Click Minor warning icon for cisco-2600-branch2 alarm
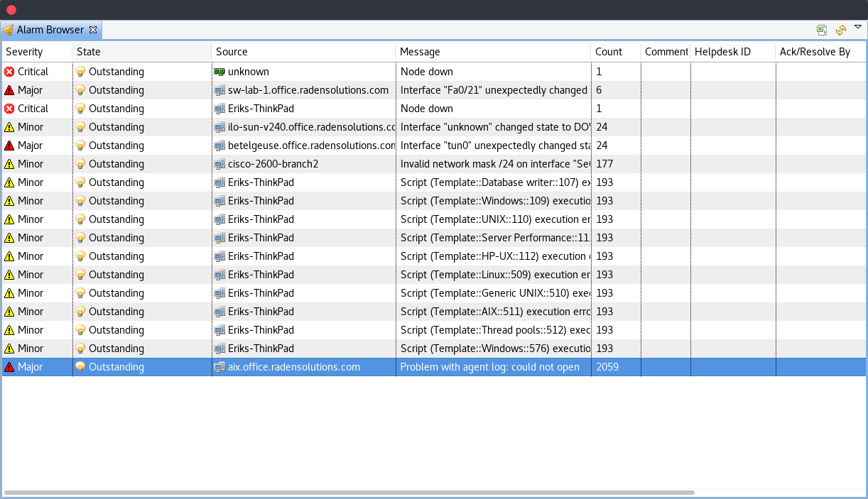 pyautogui.click(x=9, y=164)
